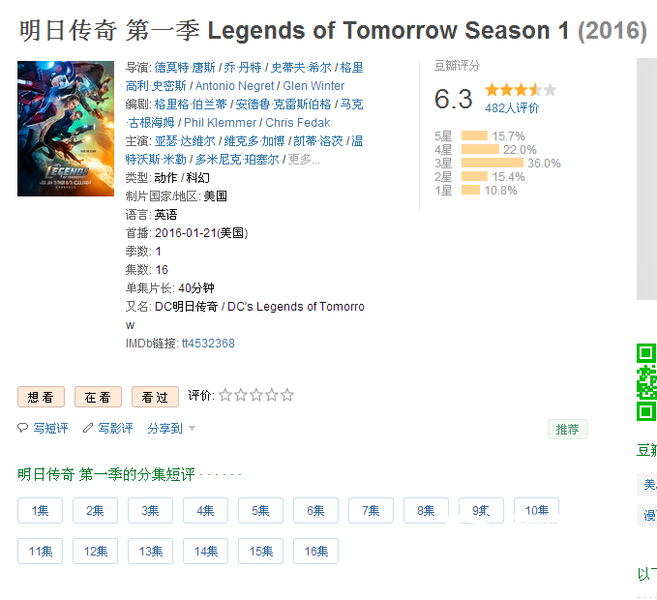Screen dimensions: 657x600
Task: Click the 推荐 button
Action: (x=568, y=429)
